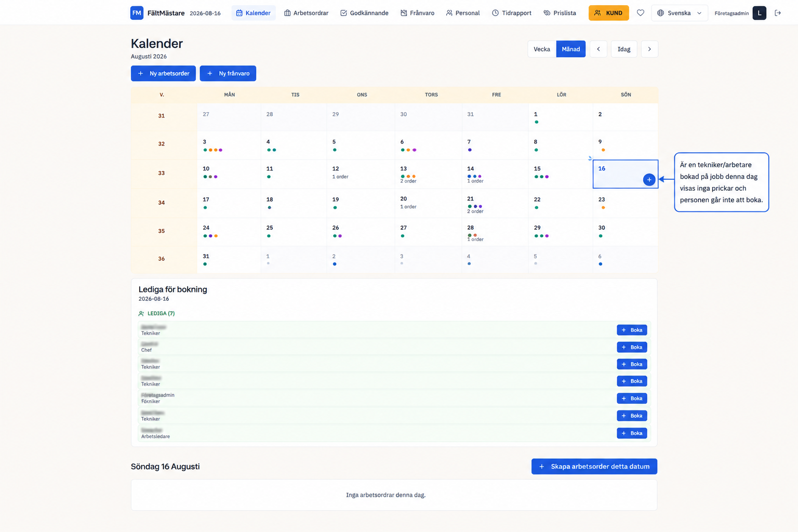Select September 2 cell
798x532 pixels.
(x=361, y=260)
